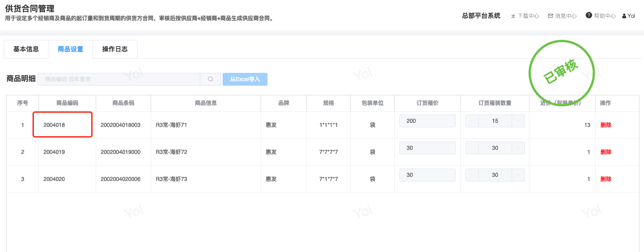Focus the 商品编码 search input field

click(x=119, y=79)
